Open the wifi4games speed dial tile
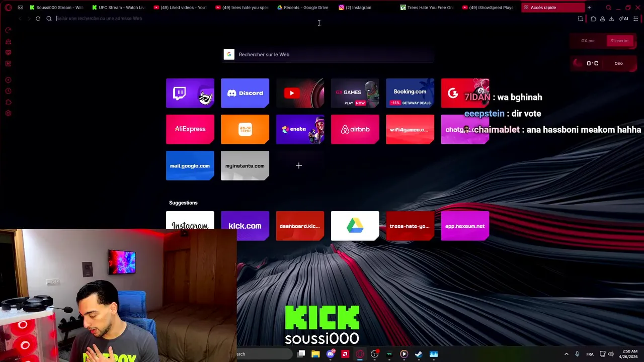Screen dimensions: 644x362 coord(410,129)
